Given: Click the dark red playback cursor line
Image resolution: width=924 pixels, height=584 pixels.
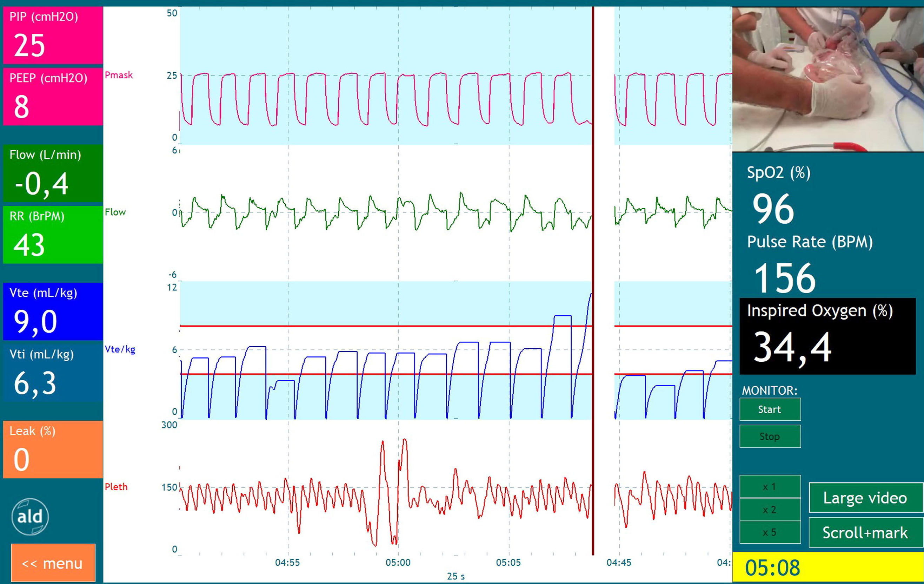Looking at the screenshot, I should 593,280.
